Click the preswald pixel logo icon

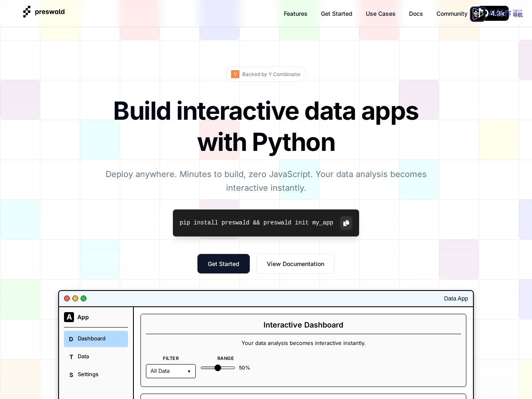pos(27,12)
